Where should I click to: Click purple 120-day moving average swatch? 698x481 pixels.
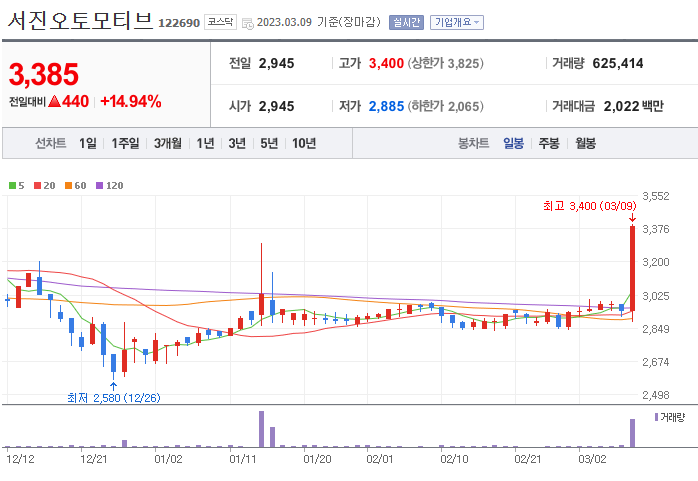pos(99,186)
